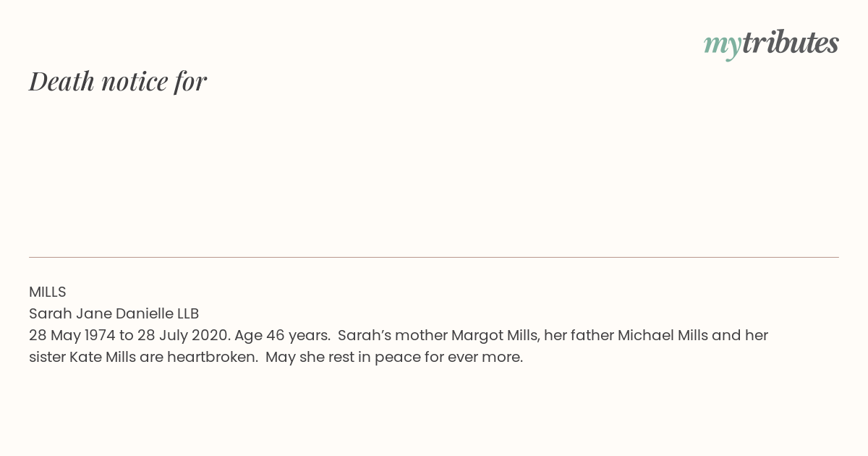
Task: Click the 'Age 46 years' text
Action: (282, 335)
